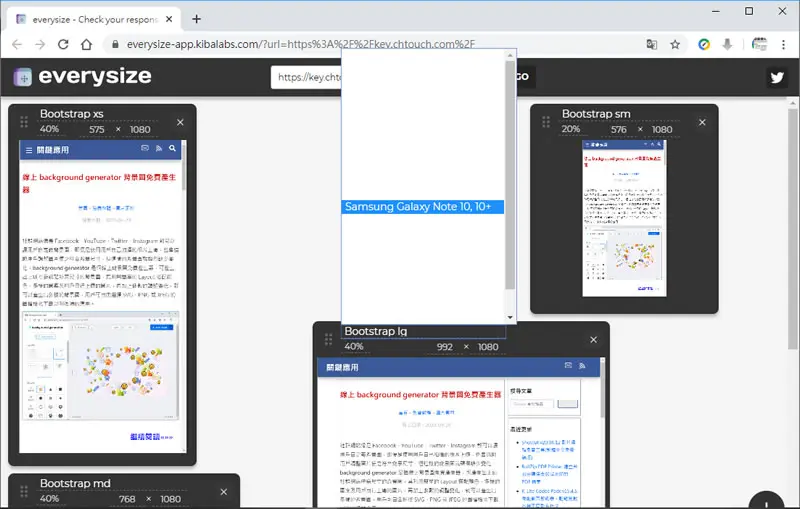Click the hamburger menu in xs preview

[x=29, y=150]
